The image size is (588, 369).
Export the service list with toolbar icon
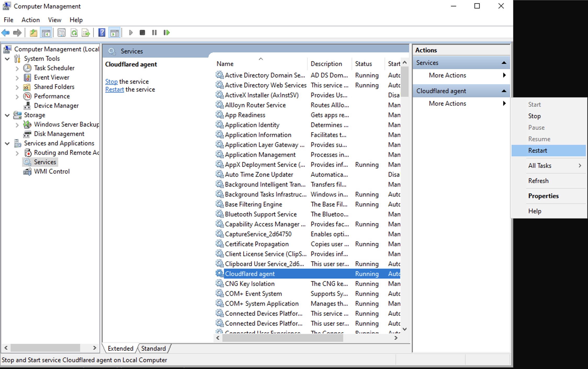point(86,32)
